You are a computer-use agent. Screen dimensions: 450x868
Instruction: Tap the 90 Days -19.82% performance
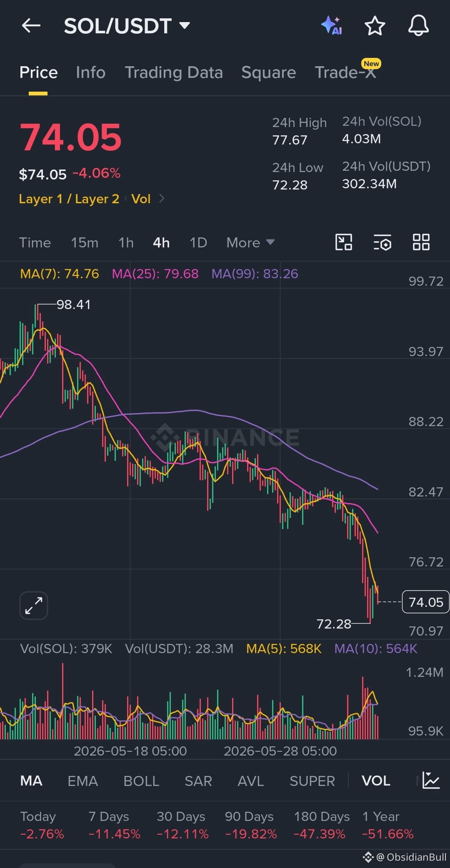(x=251, y=825)
